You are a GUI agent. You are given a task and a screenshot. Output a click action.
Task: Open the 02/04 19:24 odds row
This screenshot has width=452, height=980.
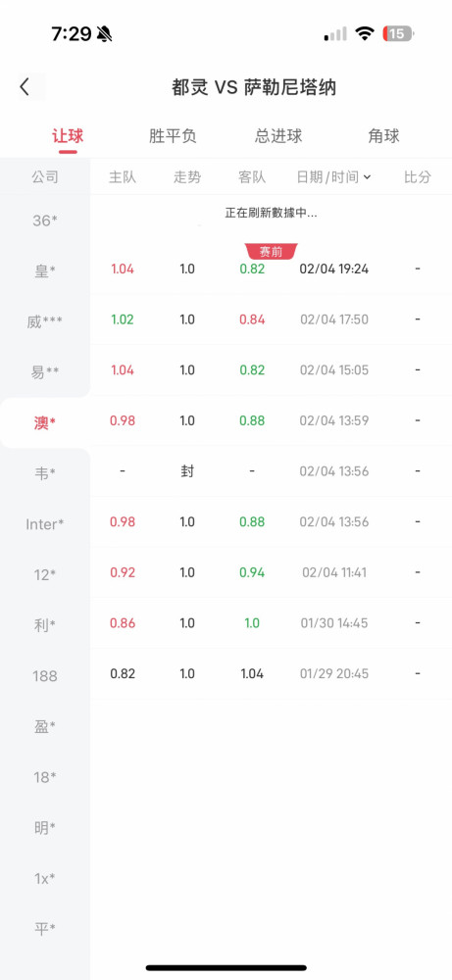pos(272,269)
